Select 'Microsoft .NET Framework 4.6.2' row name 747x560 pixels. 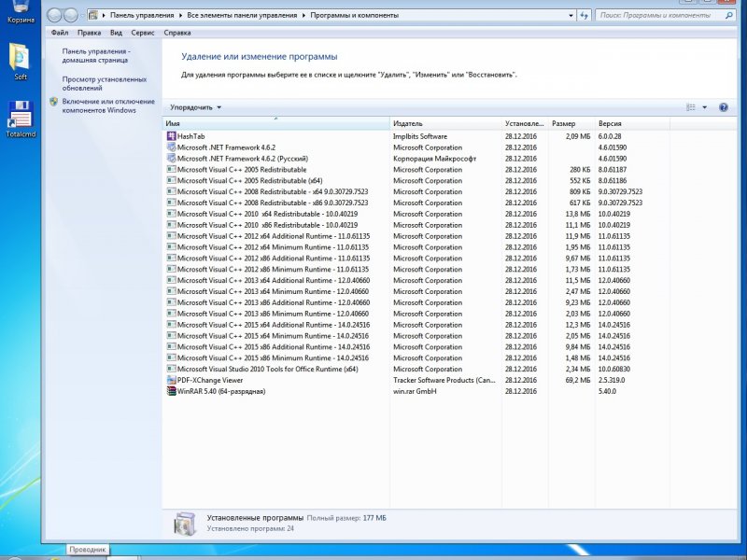coord(226,147)
